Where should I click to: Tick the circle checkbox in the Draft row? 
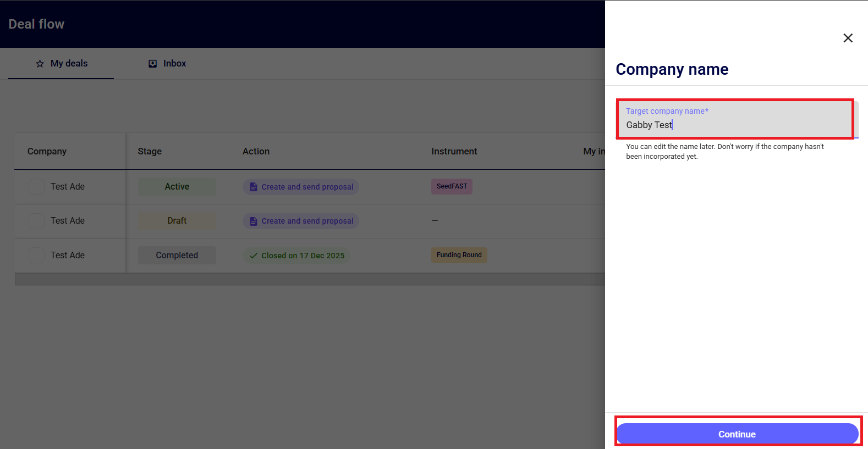point(36,221)
